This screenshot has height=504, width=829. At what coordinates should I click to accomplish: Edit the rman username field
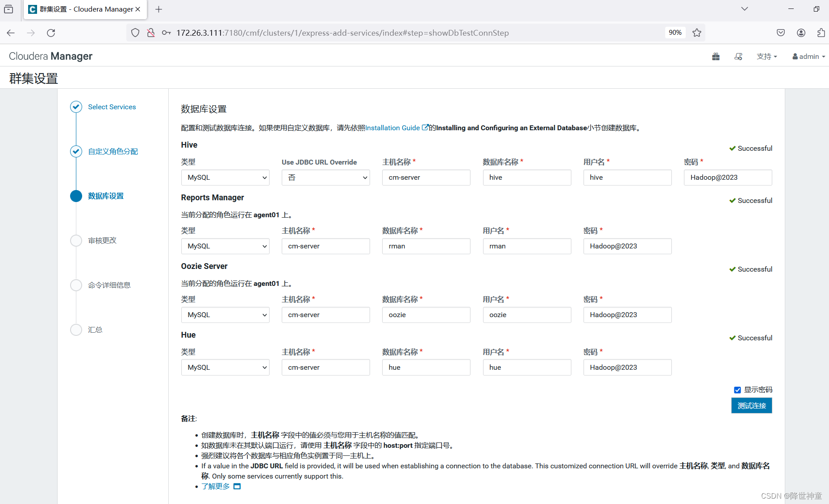pos(527,246)
